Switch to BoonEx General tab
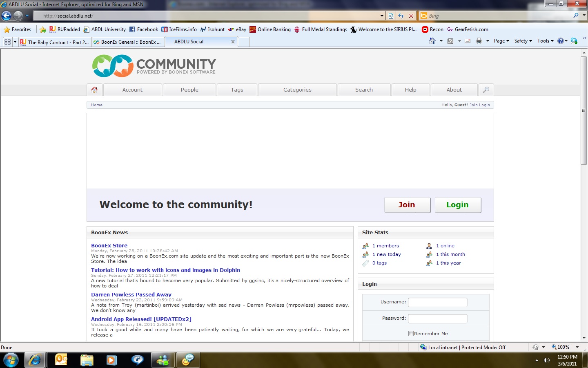 coord(128,42)
